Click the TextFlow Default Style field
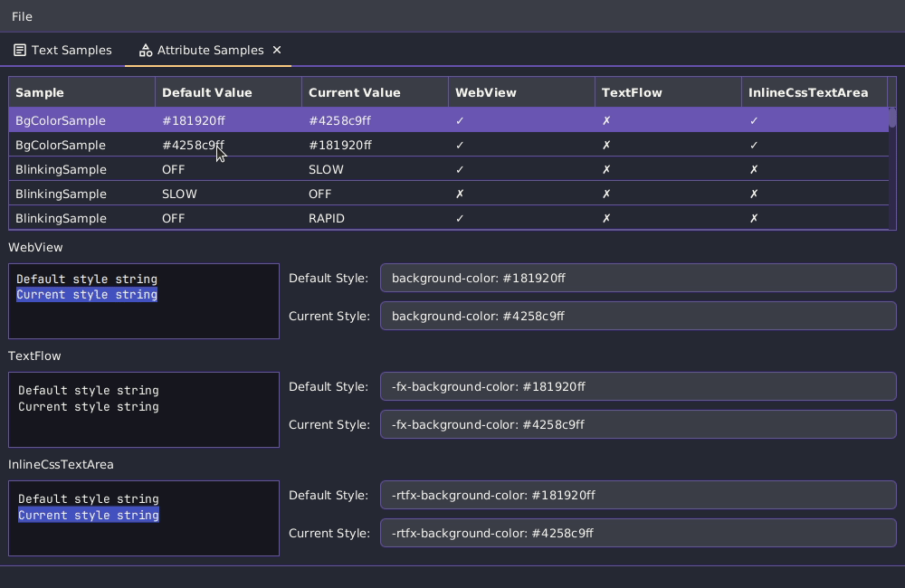 pyautogui.click(x=637, y=386)
